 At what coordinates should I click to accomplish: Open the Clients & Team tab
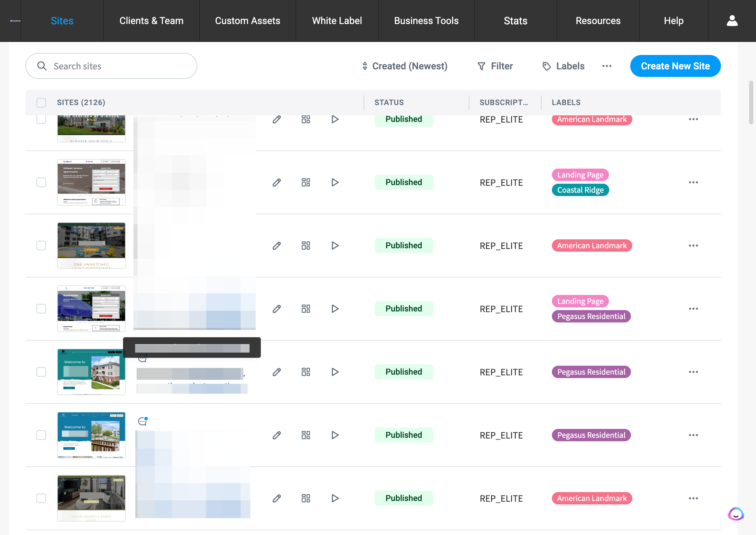point(152,21)
